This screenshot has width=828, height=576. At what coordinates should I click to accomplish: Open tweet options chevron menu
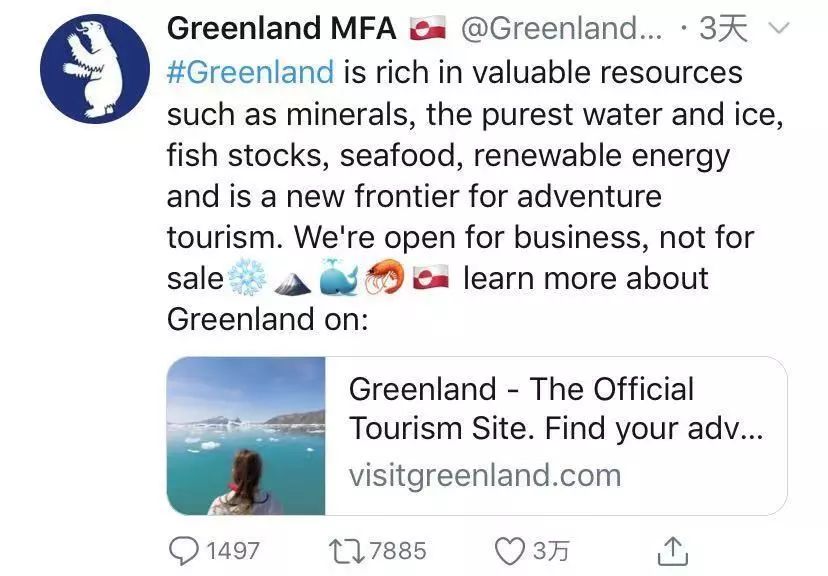777,29
